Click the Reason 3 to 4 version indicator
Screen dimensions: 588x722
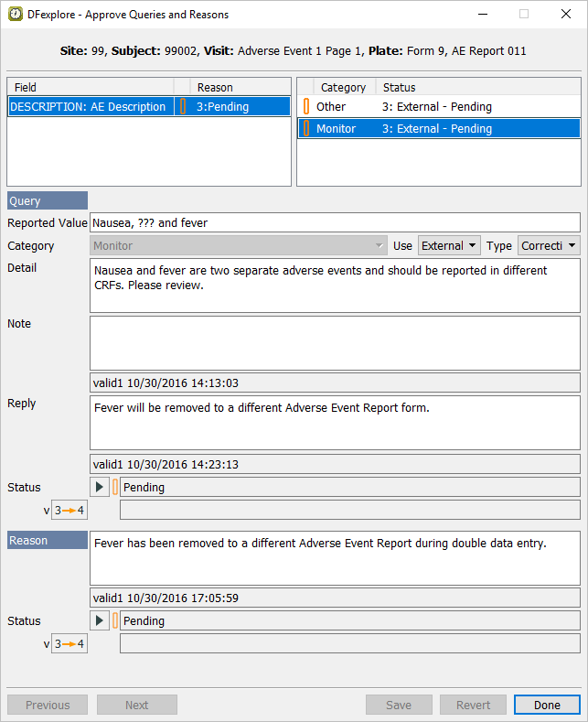tap(69, 643)
